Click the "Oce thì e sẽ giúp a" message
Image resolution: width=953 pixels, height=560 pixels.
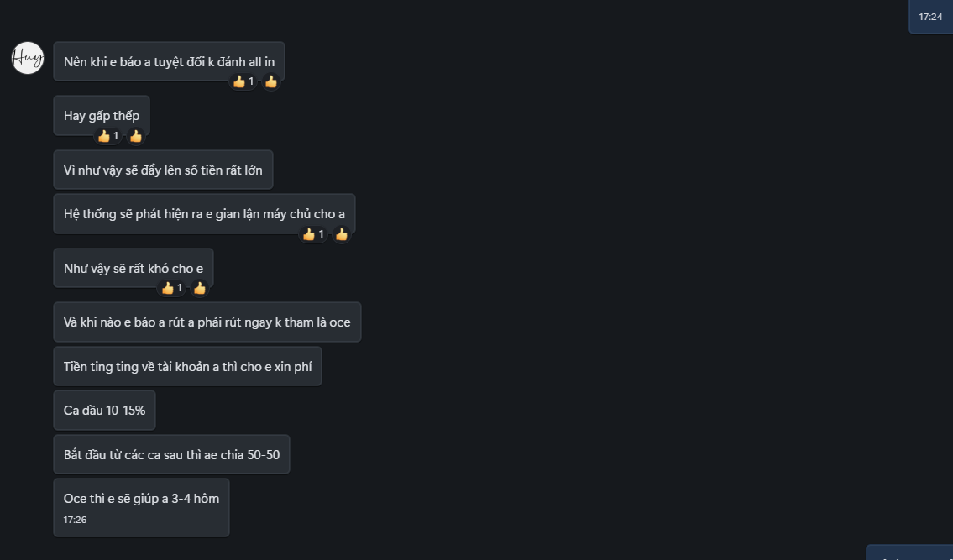141,506
